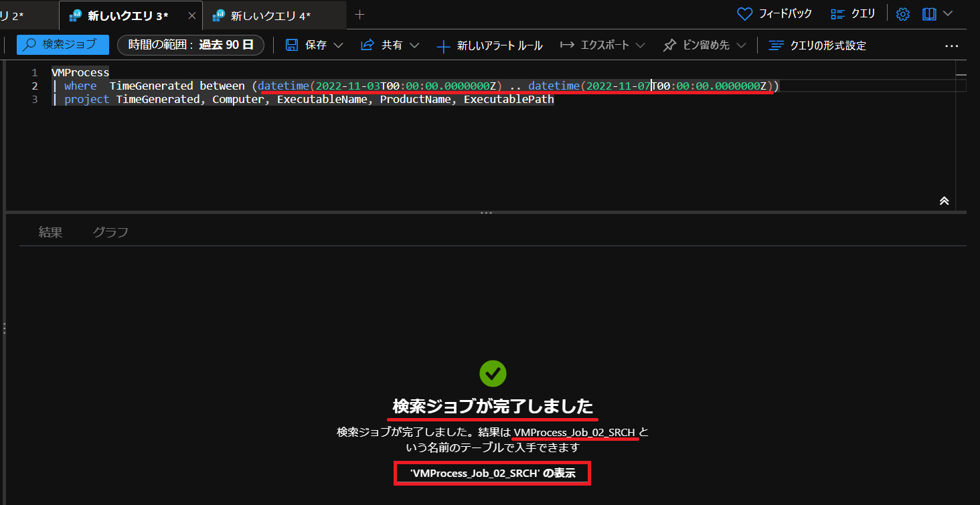
Task: Create a 新しいアラート ルール alert rule
Action: (489, 45)
